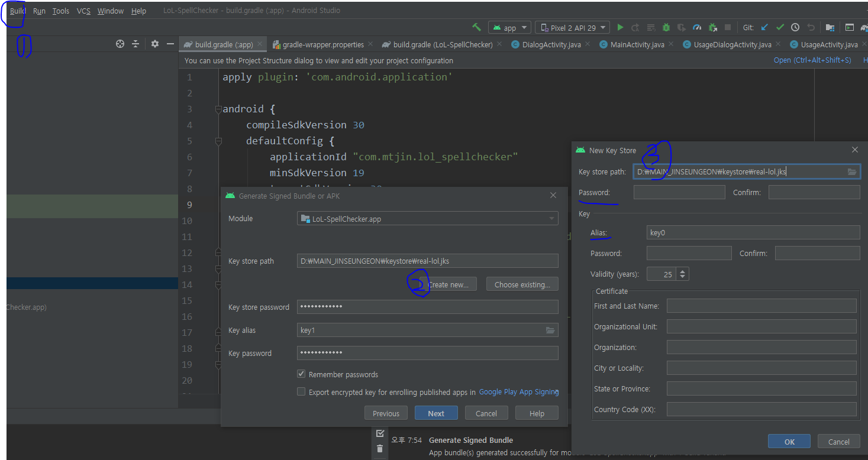Click Collapse All icon in Project panel
This screenshot has width=868, height=460.
click(x=135, y=44)
